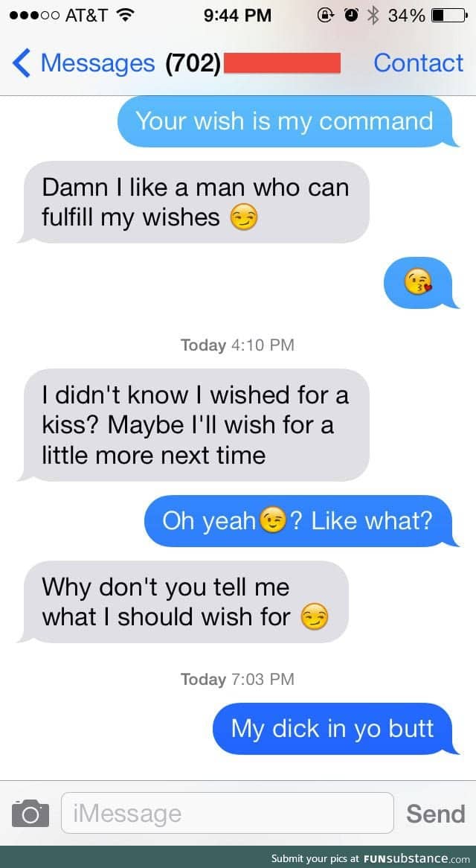Screen dimensions: 476x868
Task: Open the Contact details button
Action: coord(418,63)
